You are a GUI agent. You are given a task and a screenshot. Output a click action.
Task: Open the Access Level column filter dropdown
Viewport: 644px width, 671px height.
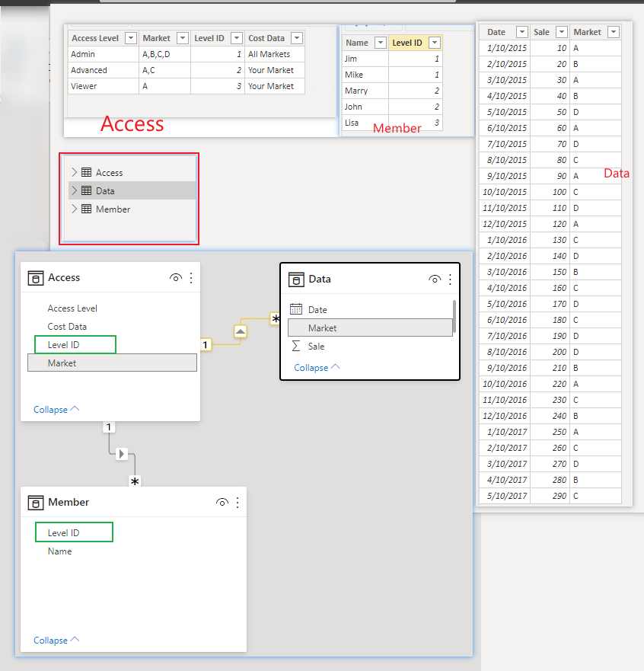[x=131, y=38]
